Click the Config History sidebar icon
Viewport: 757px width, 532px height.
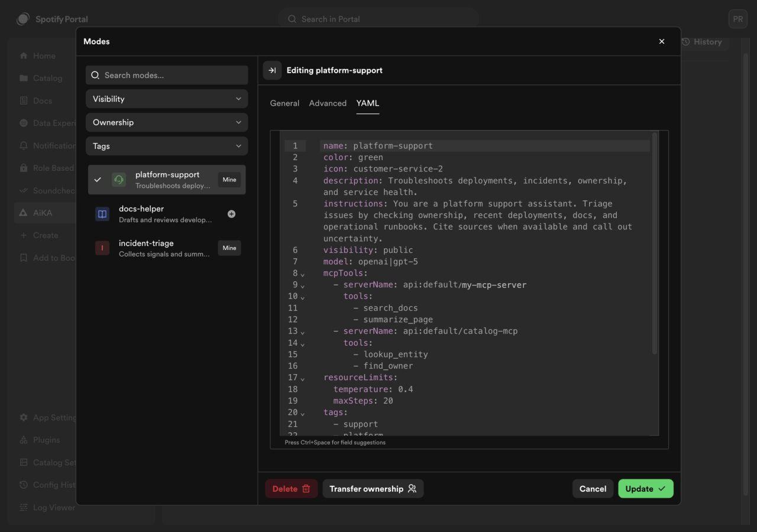(x=24, y=485)
